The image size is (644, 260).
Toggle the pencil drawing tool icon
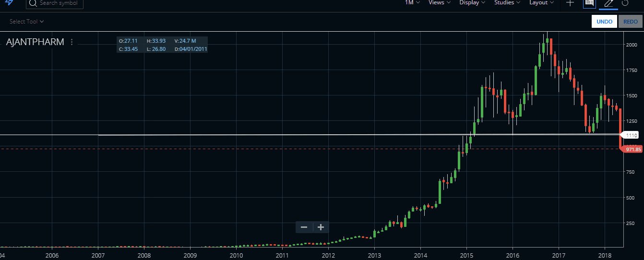(x=608, y=3)
